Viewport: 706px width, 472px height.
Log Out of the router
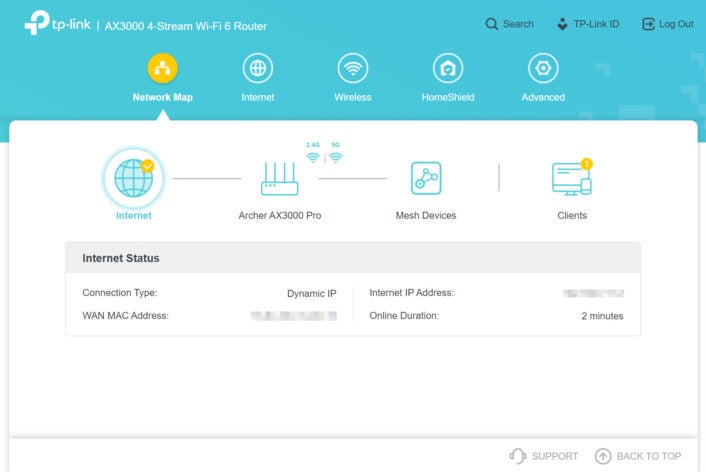coord(667,24)
